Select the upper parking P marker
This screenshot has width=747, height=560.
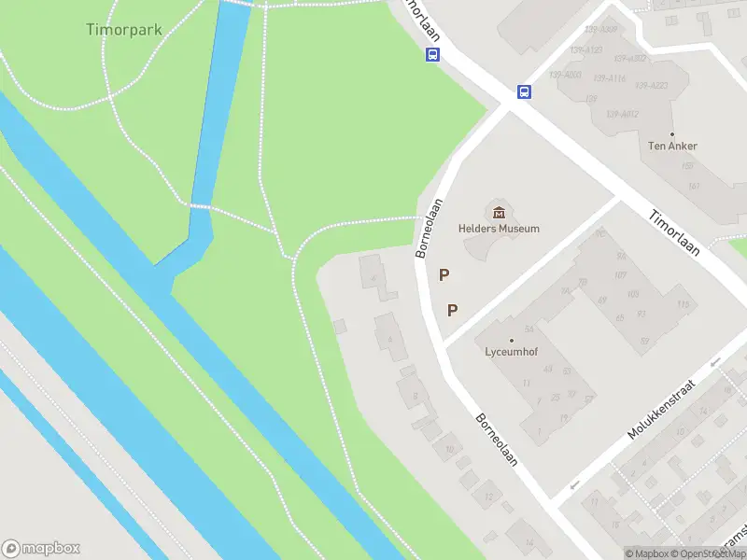pos(444,274)
